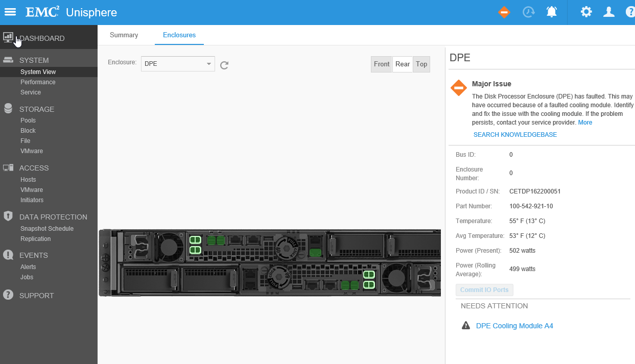This screenshot has width=635, height=364.
Task: Click DPE Cooling Module A4 under Needs Attention
Action: point(514,325)
